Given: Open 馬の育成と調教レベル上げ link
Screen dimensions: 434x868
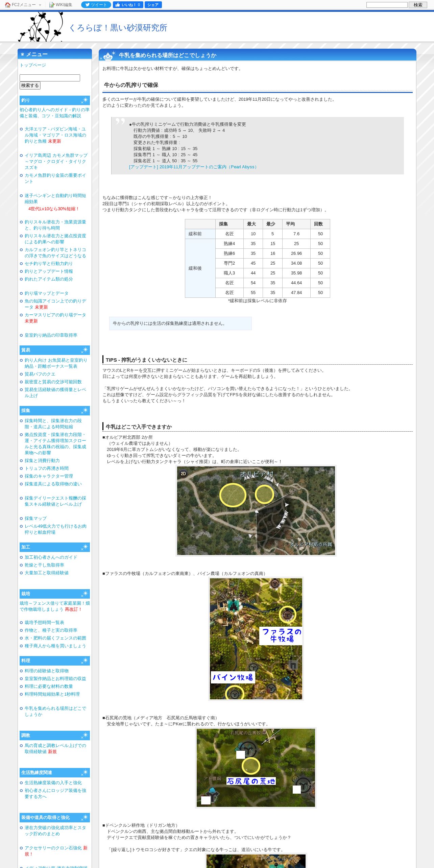Looking at the screenshot, I should (x=55, y=748).
